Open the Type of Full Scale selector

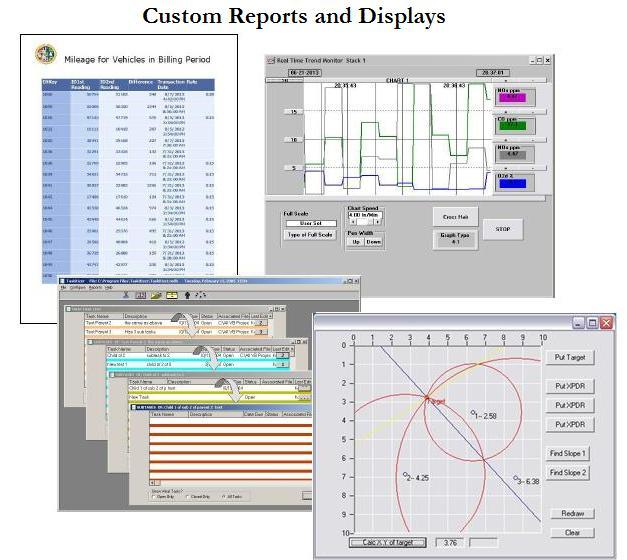pos(309,234)
